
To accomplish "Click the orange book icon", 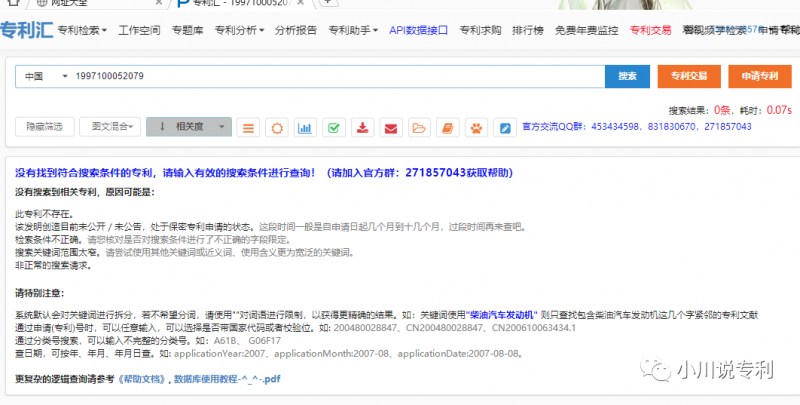I will point(447,128).
